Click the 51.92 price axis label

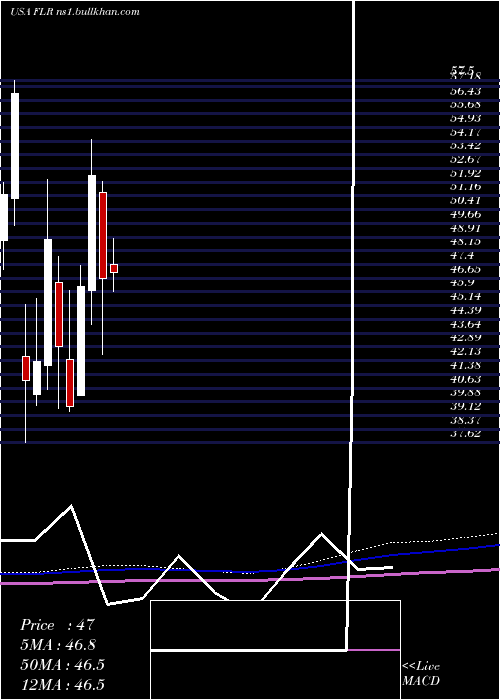[x=465, y=173]
